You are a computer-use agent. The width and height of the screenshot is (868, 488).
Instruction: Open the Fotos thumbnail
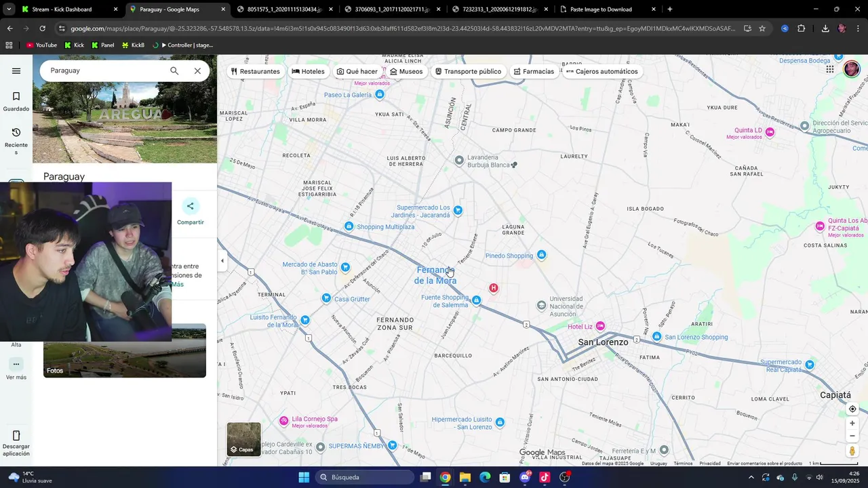click(x=125, y=351)
